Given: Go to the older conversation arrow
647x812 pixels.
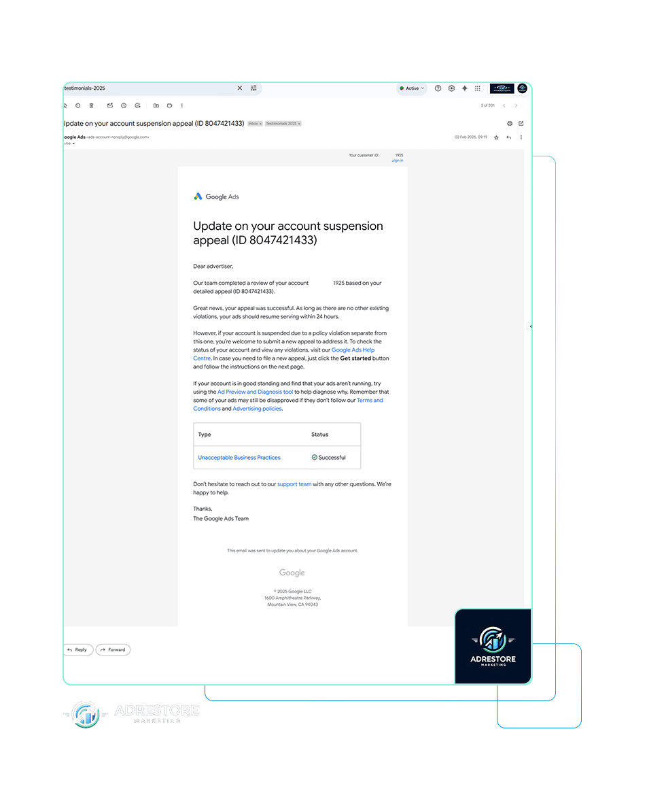Looking at the screenshot, I should [x=516, y=105].
